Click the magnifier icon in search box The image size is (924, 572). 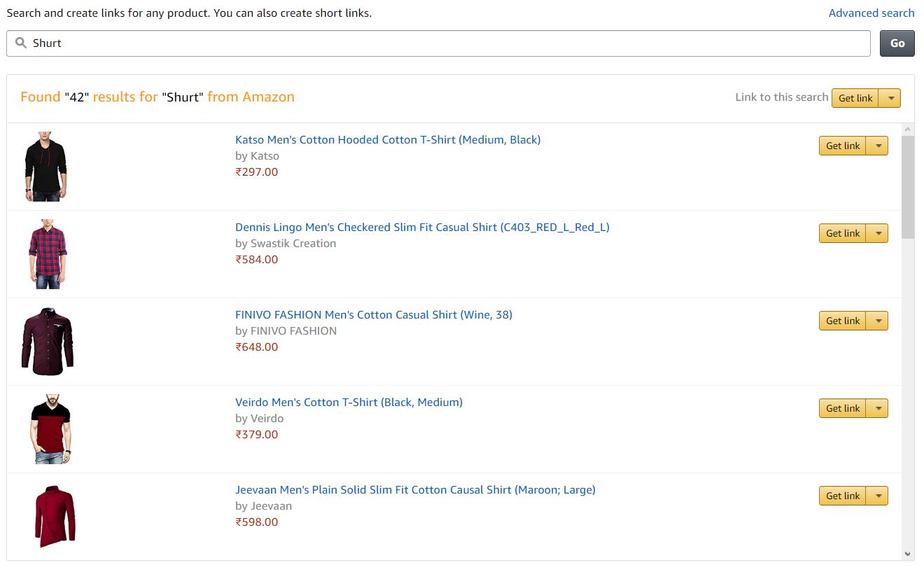[21, 43]
